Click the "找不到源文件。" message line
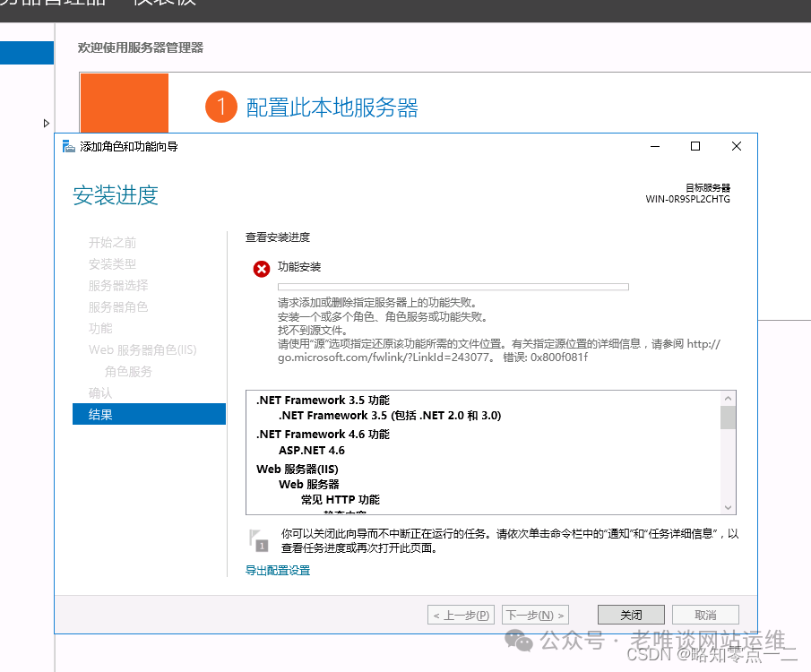 click(313, 330)
